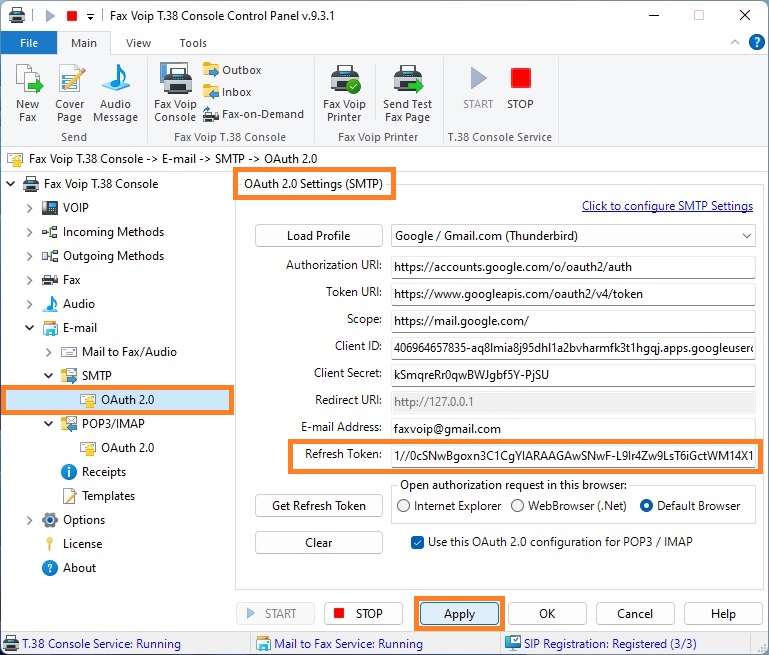
Task: Open Fax Voip Console from ribbon
Action: (175, 93)
